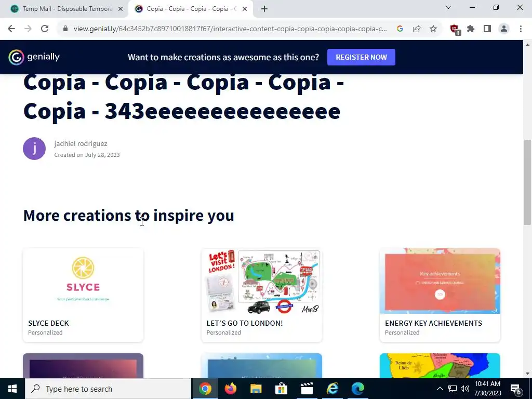
Task: Open File Explorer from taskbar
Action: pyautogui.click(x=256, y=389)
